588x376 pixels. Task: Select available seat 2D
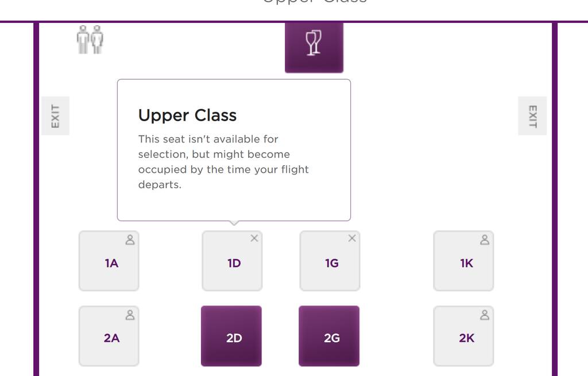point(231,336)
